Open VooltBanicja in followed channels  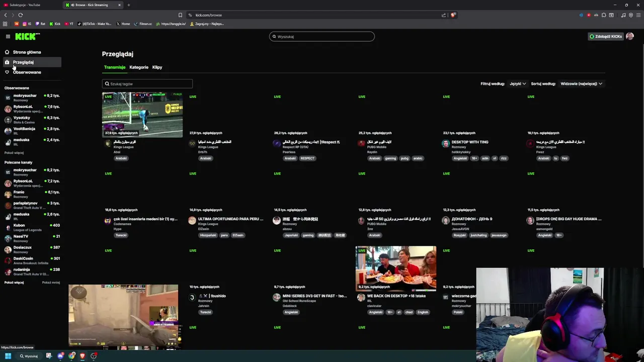(32, 131)
